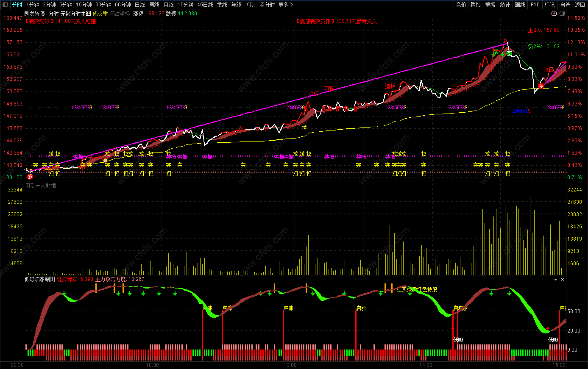This screenshot has width=588, height=369.
Task: Click 主力攻击力度: 18.267 value
Action: (x=120, y=279)
